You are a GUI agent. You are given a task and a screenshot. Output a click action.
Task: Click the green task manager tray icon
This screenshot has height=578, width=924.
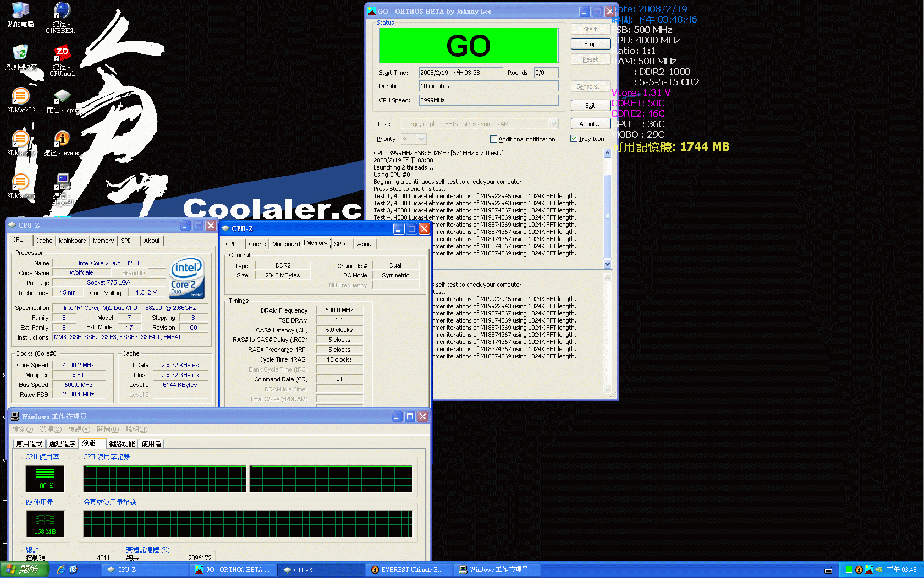(849, 570)
